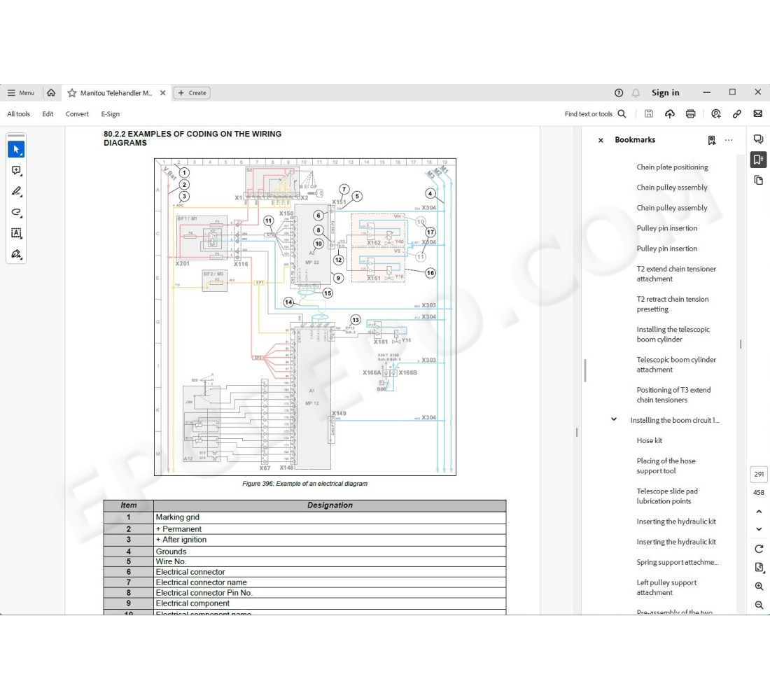Viewport: 770px width, 700px height.
Task: Click the save file icon
Action: (x=649, y=113)
